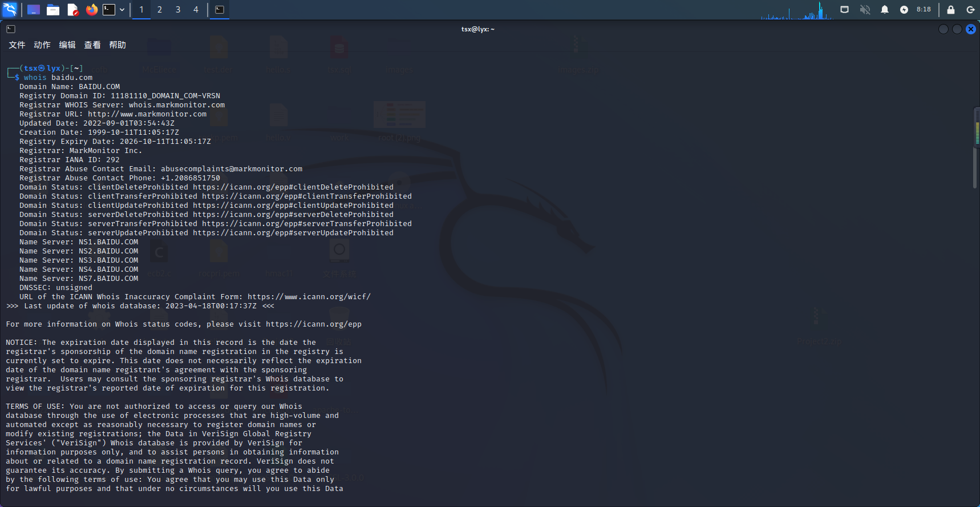Click the NS7.BAIDU.COM name server entry
Image resolution: width=980 pixels, height=507 pixels.
(x=108, y=279)
